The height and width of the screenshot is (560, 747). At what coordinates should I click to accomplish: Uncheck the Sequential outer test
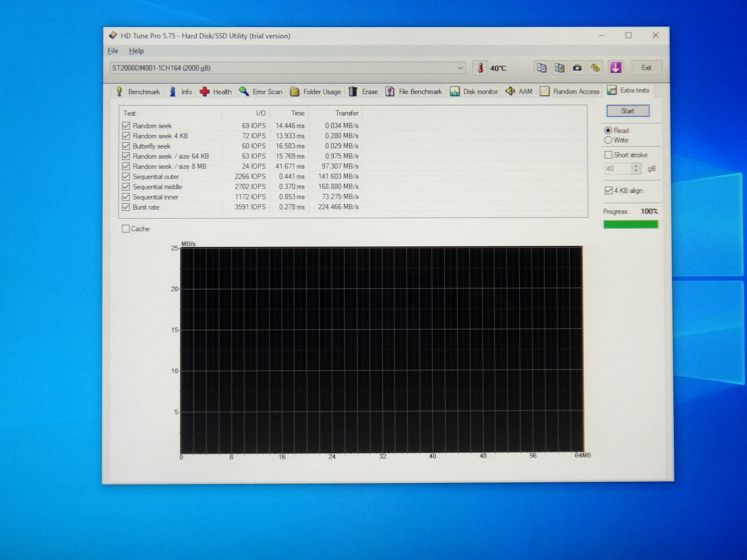click(126, 177)
